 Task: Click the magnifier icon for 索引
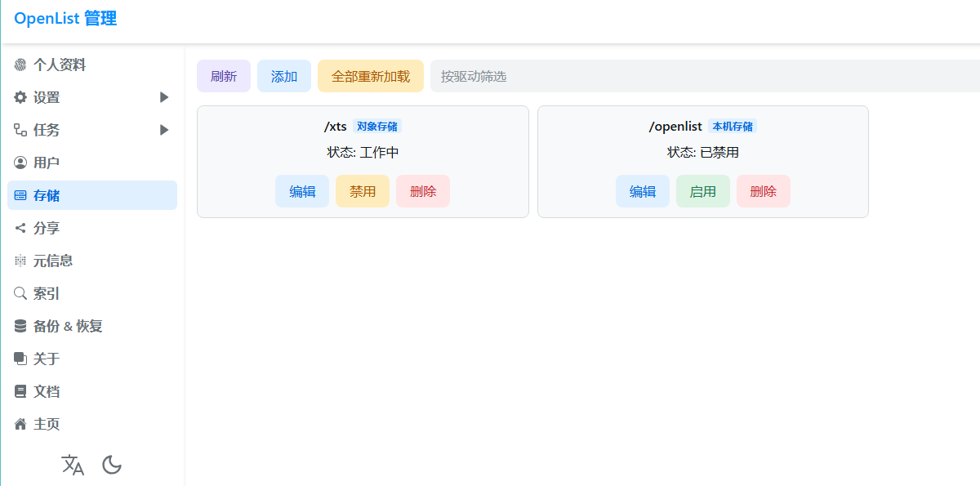pos(20,293)
